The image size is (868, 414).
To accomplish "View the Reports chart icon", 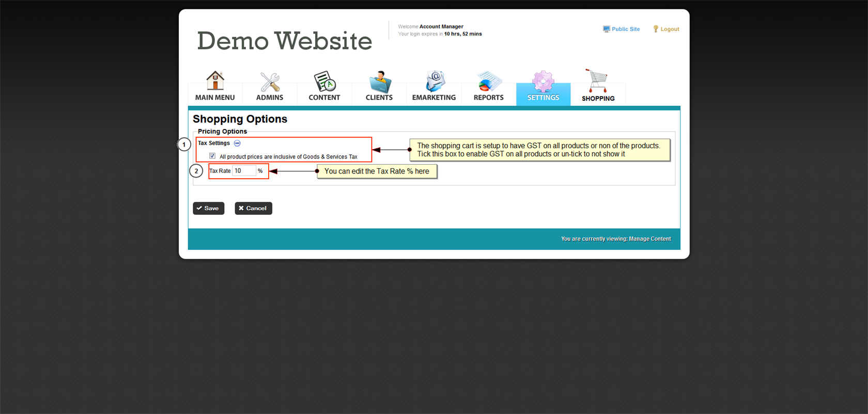I will click(x=488, y=82).
